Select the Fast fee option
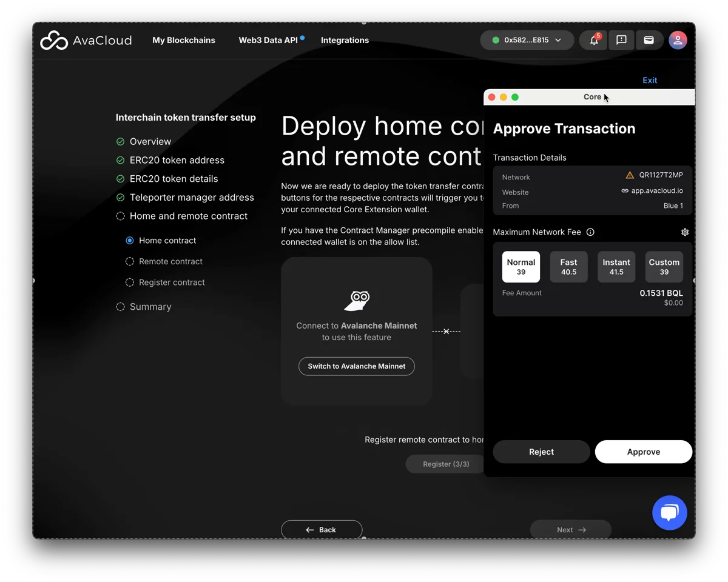This screenshot has height=582, width=728. (x=568, y=267)
